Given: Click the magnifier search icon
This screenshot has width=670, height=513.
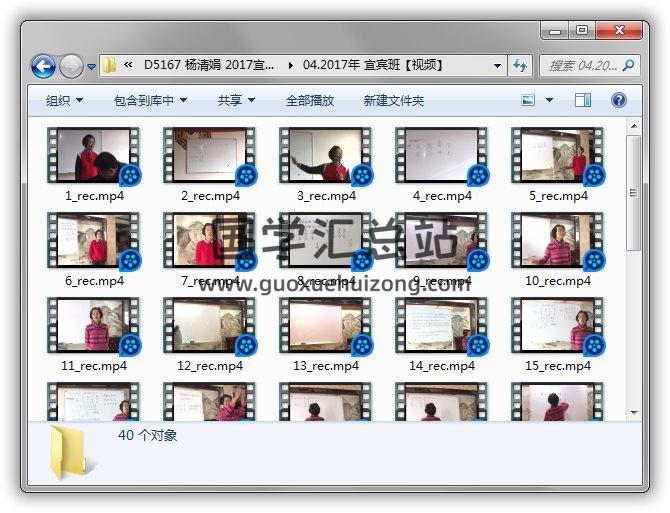Looking at the screenshot, I should [x=629, y=65].
